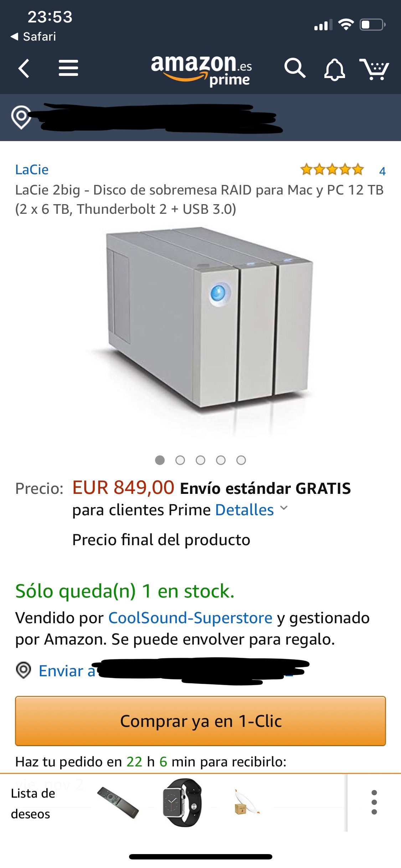The image size is (401, 868).
Task: Open the LaCie brand link
Action: click(32, 170)
